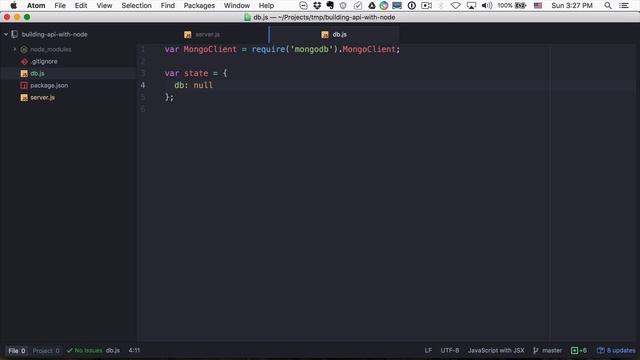Click the server.js JavaScript file icon in tree

pos(24,98)
